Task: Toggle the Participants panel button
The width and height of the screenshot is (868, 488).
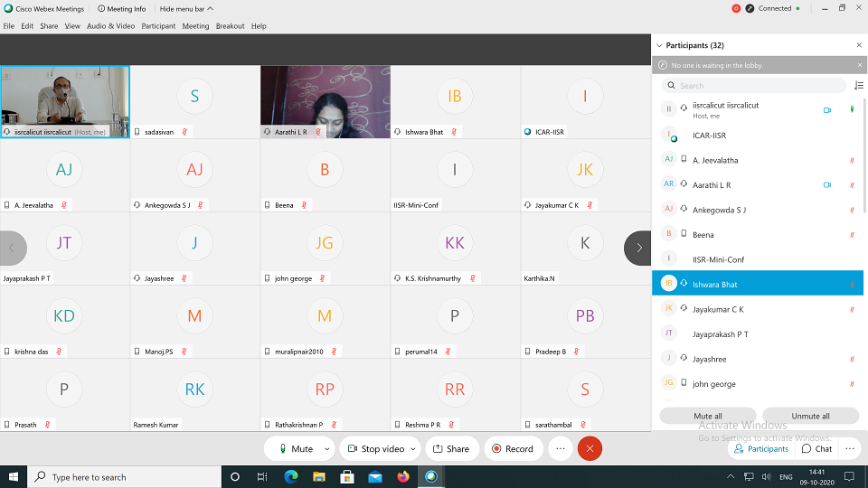Action: point(760,448)
